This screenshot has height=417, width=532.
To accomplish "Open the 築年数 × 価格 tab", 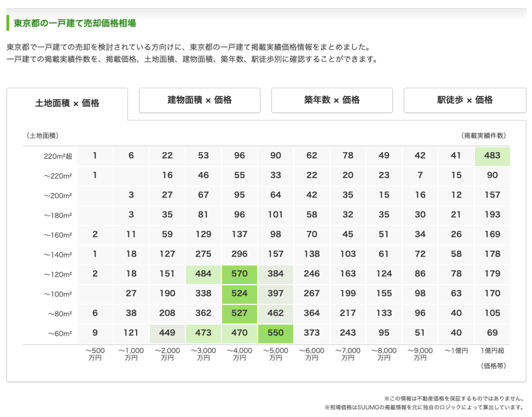I will pyautogui.click(x=332, y=100).
